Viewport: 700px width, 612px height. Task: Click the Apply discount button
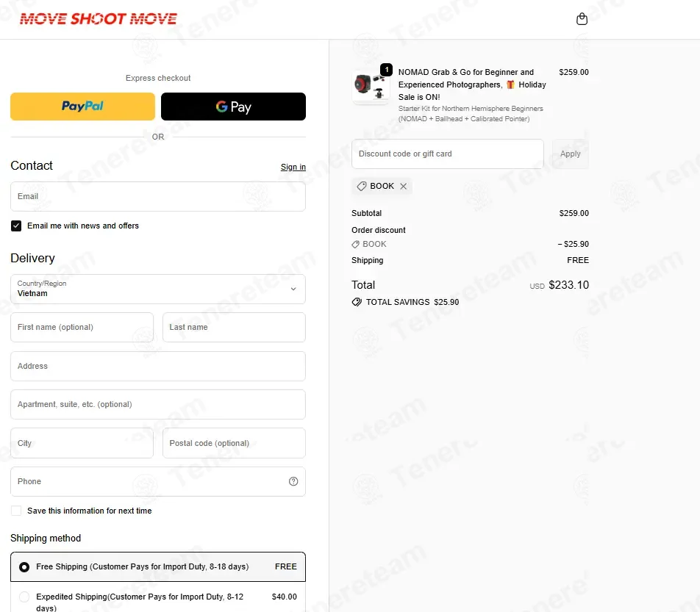tap(570, 154)
